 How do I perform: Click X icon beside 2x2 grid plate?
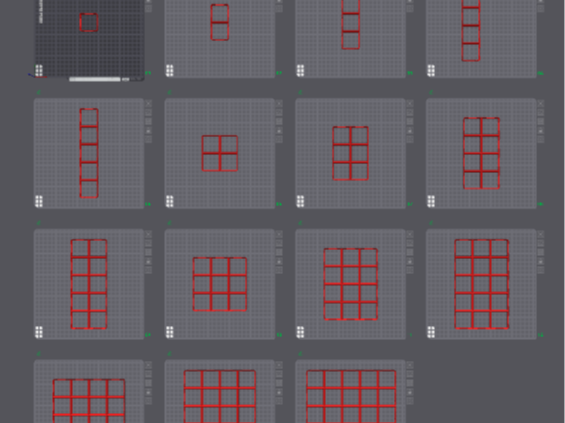coord(279,104)
